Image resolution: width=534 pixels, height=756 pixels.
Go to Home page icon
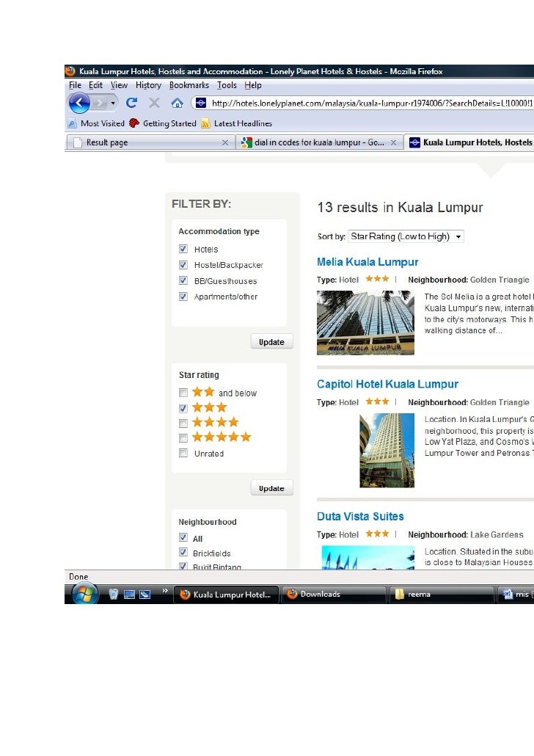177,103
